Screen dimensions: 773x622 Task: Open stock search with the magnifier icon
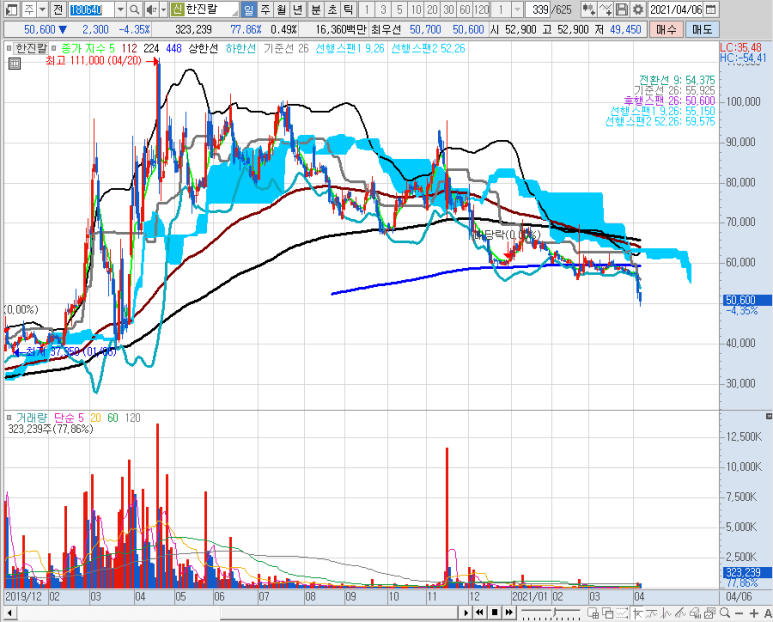[x=134, y=9]
